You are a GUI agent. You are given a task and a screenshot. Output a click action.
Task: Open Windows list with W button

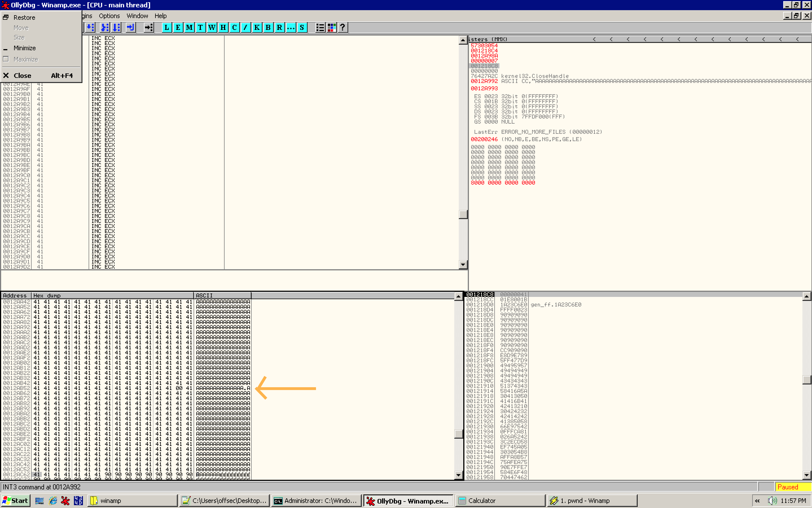212,28
